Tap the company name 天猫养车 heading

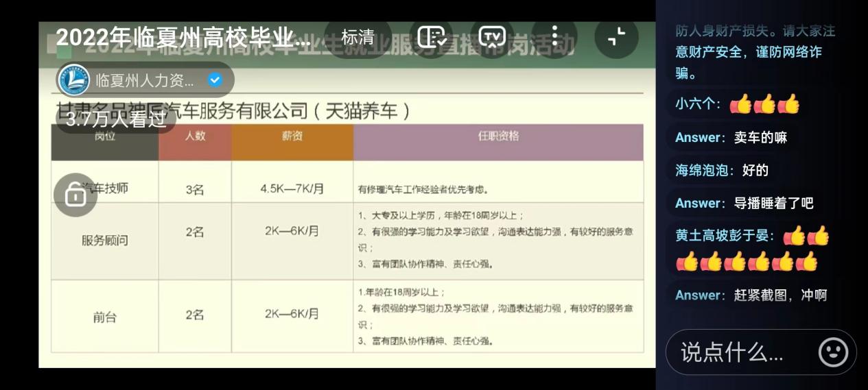point(233,110)
